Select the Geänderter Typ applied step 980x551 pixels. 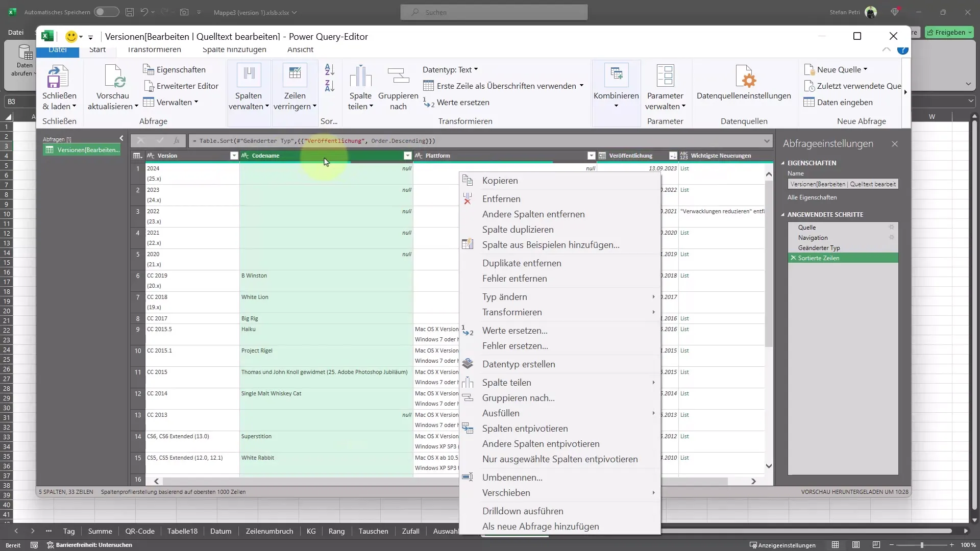pyautogui.click(x=819, y=247)
